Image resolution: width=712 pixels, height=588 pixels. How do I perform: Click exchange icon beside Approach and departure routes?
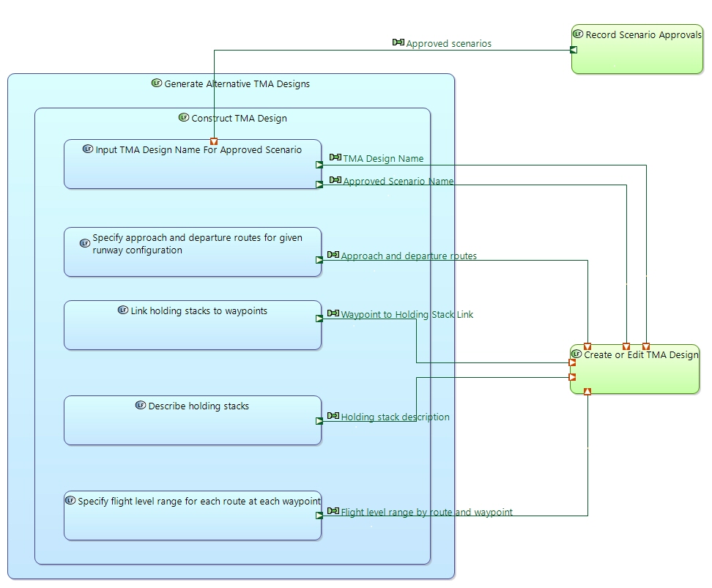pos(333,255)
